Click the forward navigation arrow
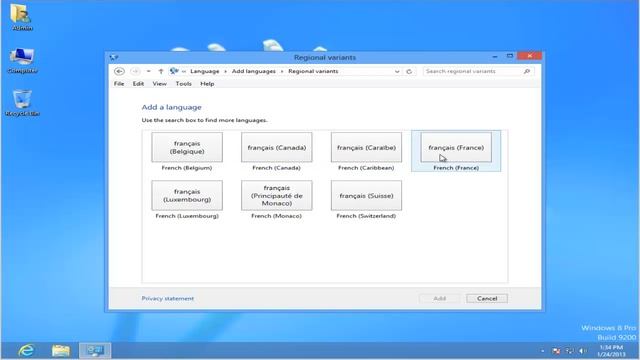 [x=135, y=71]
